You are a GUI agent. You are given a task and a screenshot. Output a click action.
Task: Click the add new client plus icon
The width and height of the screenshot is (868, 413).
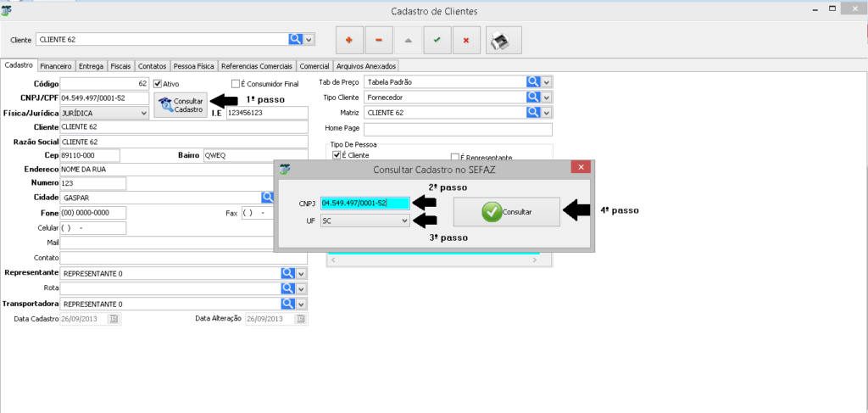tap(349, 40)
